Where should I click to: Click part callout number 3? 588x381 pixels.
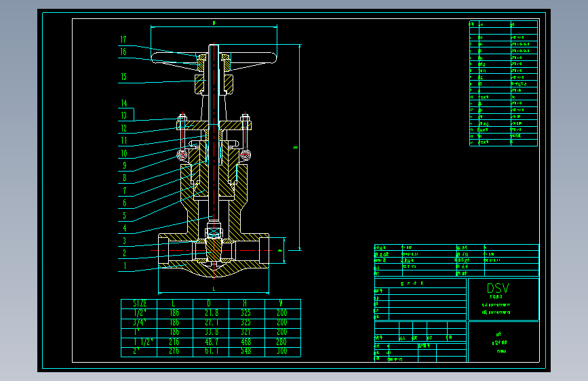pyautogui.click(x=125, y=241)
